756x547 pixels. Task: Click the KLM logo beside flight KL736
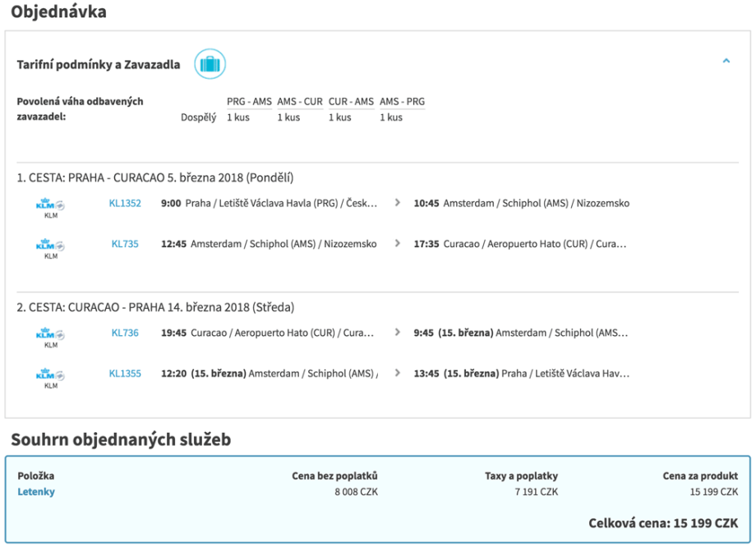pyautogui.click(x=50, y=335)
